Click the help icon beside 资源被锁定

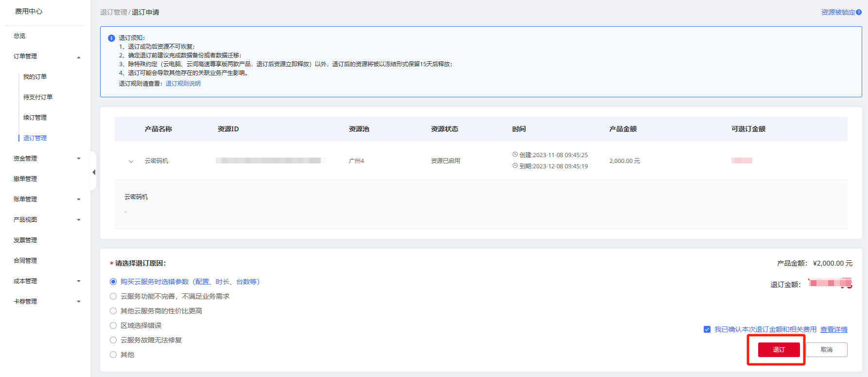point(859,12)
